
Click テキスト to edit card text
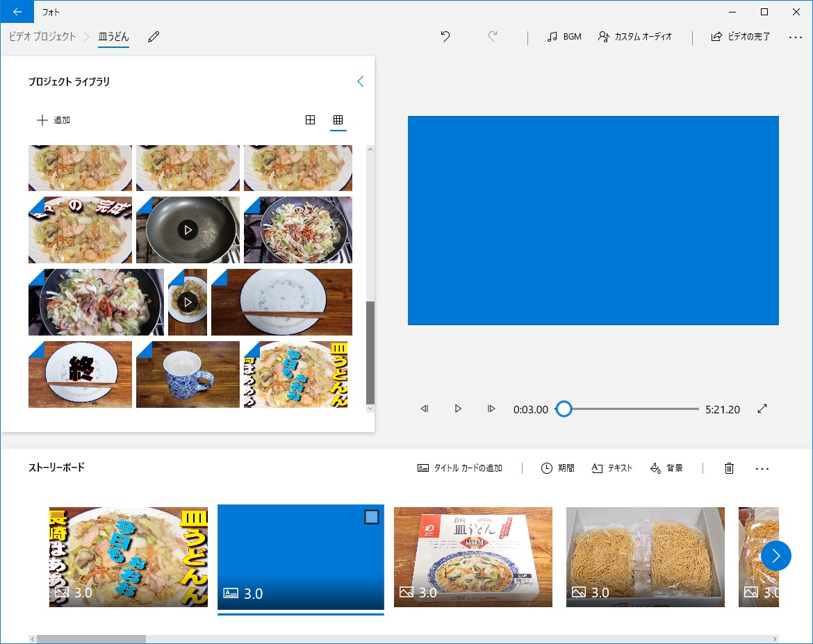click(x=611, y=468)
